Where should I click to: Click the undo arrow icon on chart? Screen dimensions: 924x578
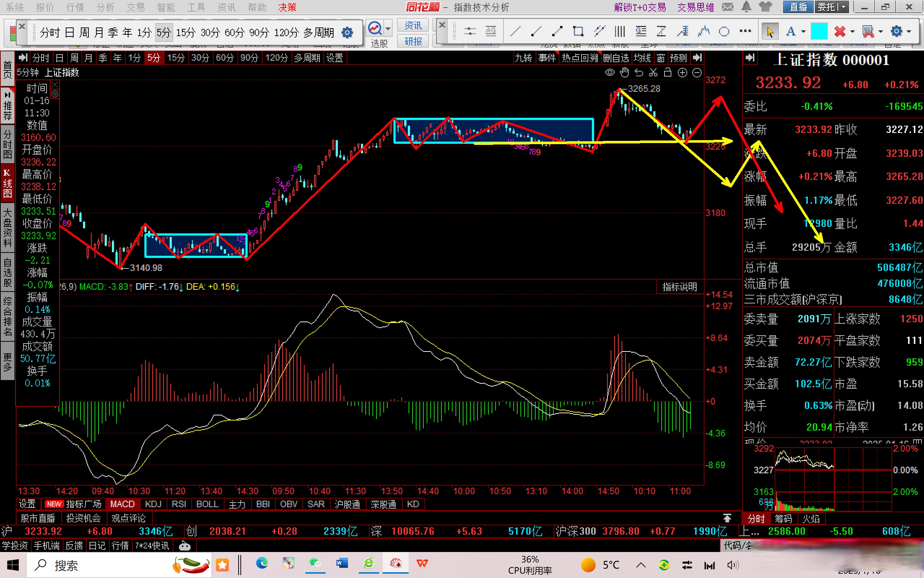[x=639, y=72]
